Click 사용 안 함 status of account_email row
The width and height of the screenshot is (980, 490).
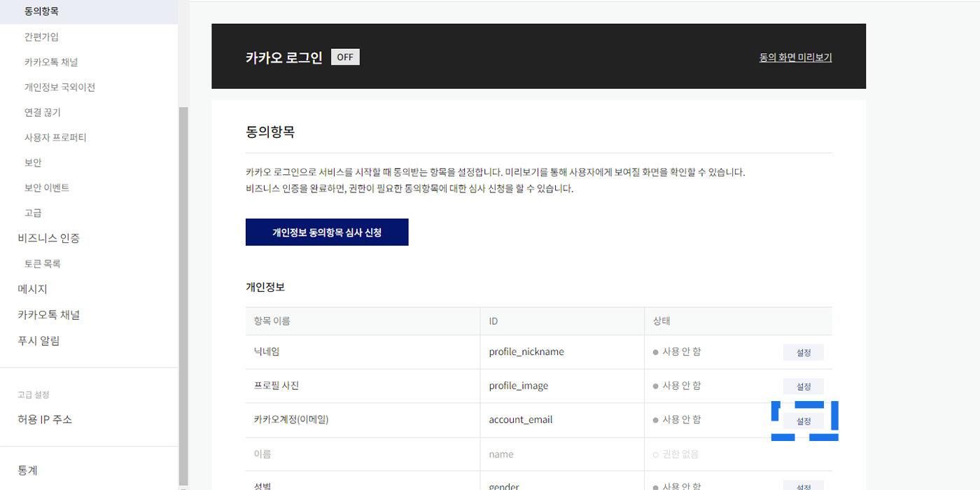677,419
